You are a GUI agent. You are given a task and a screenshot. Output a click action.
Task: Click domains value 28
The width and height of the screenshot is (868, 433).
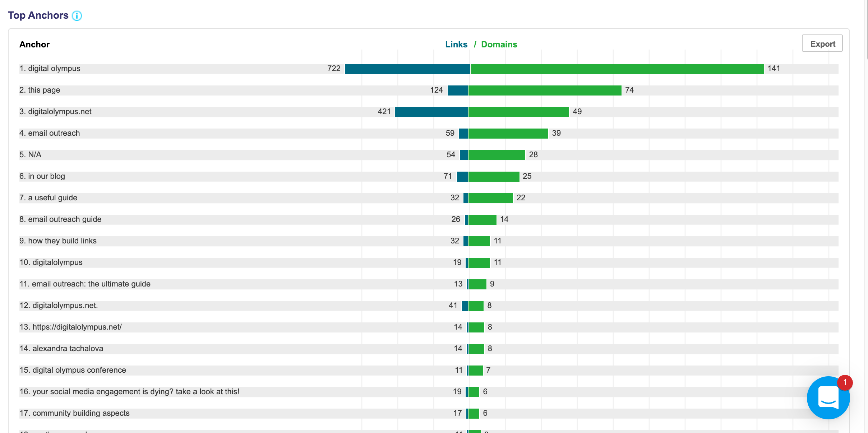coord(534,155)
